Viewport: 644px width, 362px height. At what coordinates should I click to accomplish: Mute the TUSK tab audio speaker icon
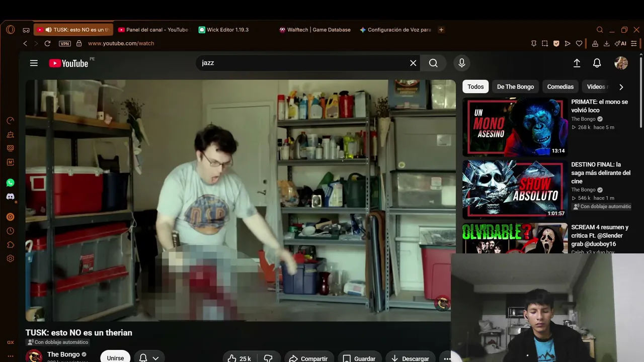point(48,30)
